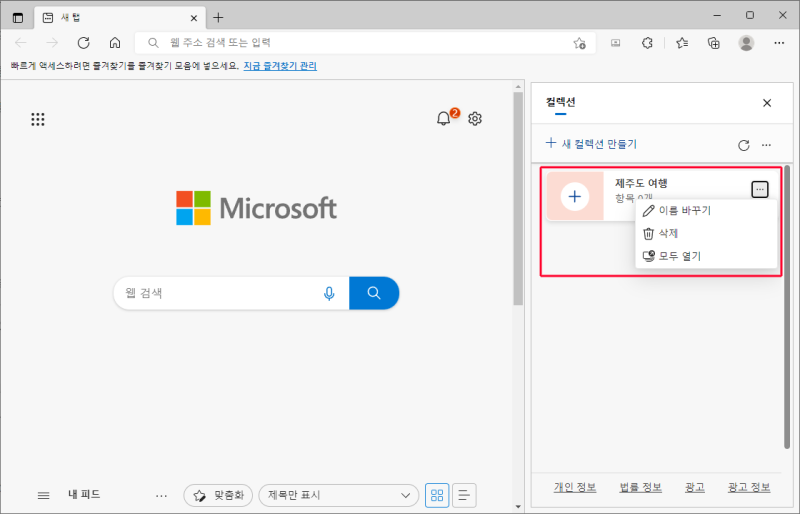Select 삭제 from context menu
The width and height of the screenshot is (800, 514).
point(707,233)
